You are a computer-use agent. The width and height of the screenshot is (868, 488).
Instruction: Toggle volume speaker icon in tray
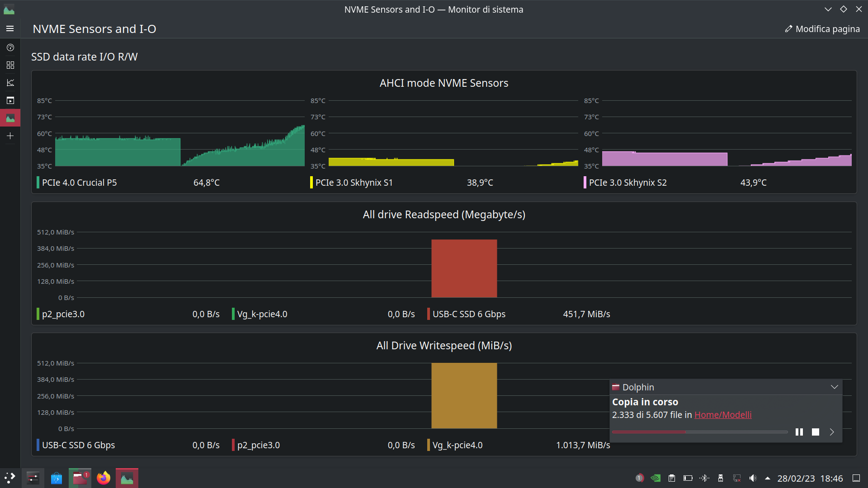tap(753, 478)
